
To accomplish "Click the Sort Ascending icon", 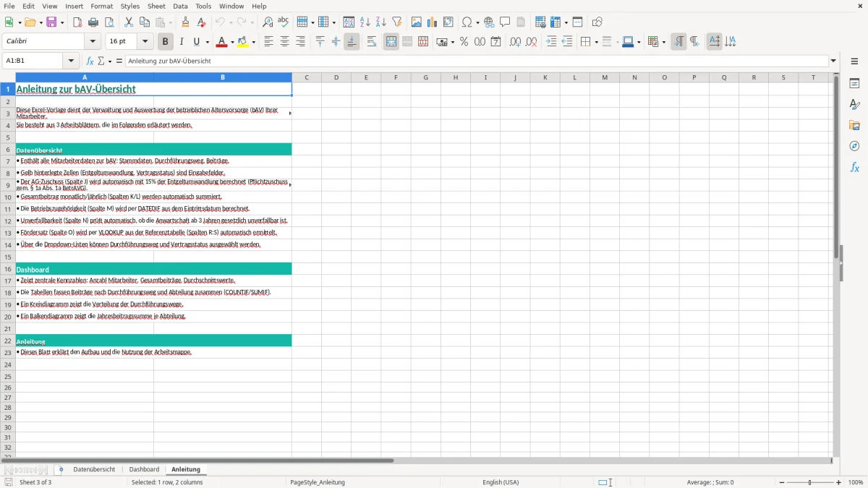I will tap(365, 22).
